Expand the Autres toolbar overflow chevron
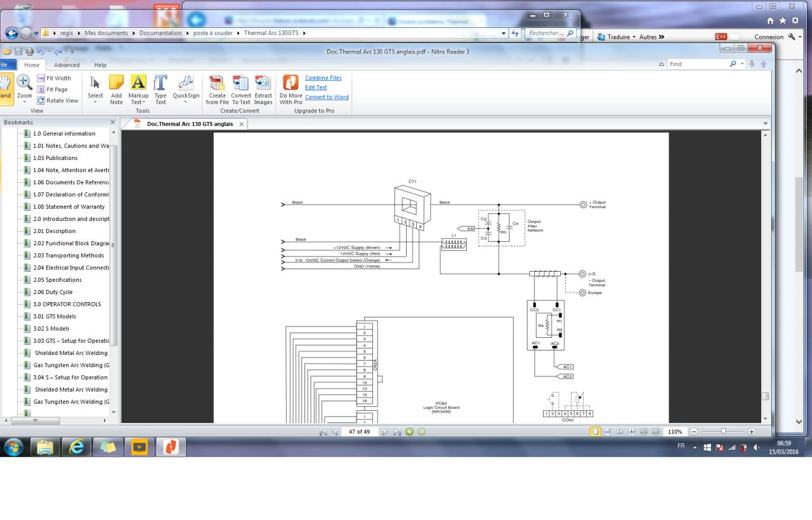Image resolution: width=812 pixels, height=520 pixels. pos(661,37)
